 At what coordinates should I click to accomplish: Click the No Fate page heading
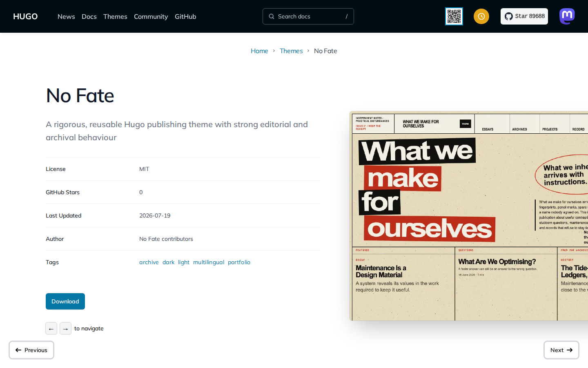(80, 96)
